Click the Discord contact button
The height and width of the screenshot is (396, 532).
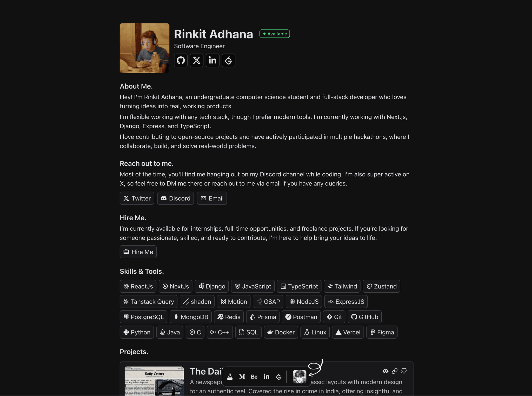[x=176, y=198]
